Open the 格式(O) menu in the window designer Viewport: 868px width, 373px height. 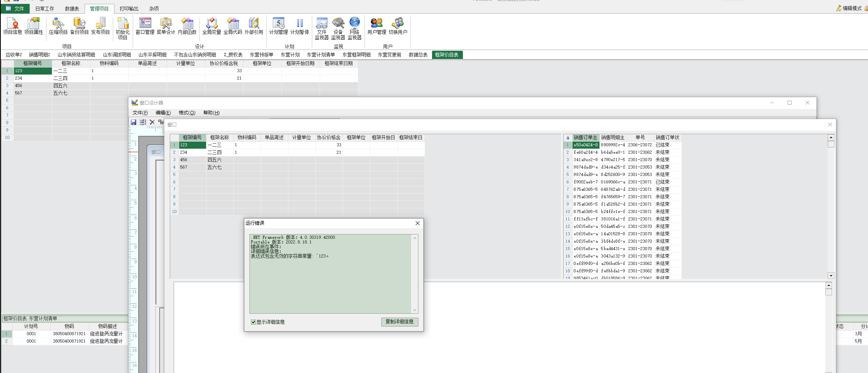click(x=187, y=113)
